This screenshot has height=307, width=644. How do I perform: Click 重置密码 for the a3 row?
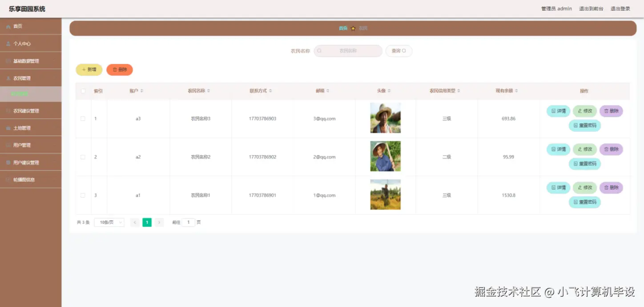coord(585,125)
